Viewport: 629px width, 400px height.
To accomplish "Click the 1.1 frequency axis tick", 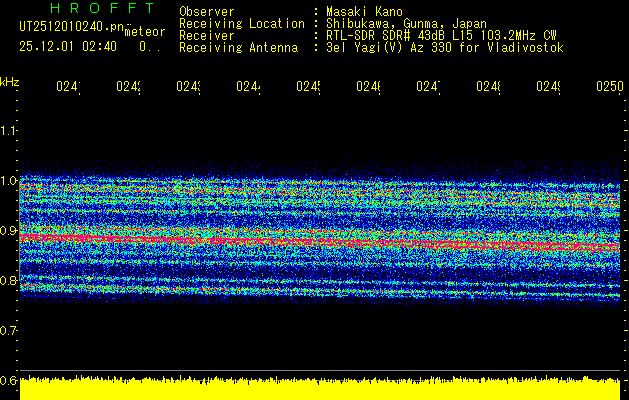I will coord(9,130).
